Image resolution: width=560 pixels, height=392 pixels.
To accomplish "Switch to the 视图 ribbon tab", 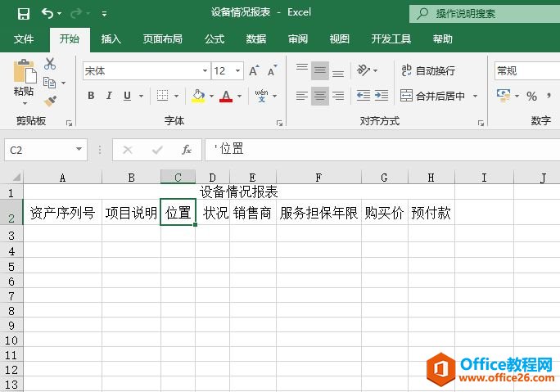I will (x=339, y=39).
